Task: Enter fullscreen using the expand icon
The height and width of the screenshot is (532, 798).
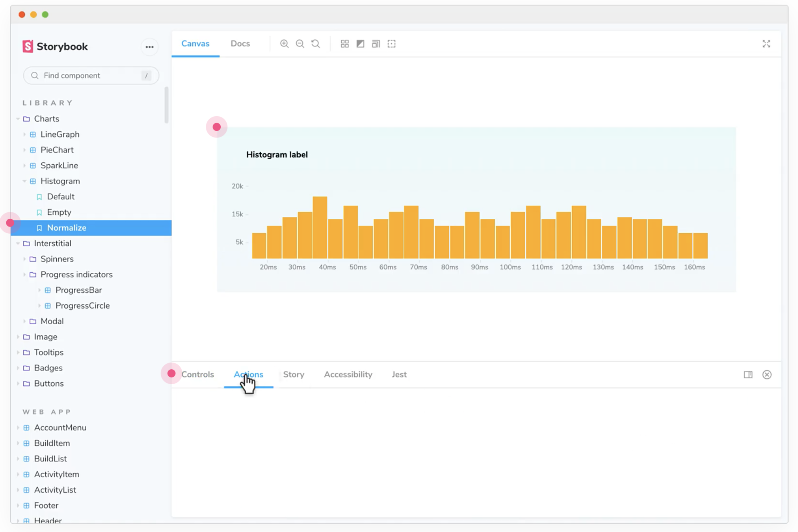Action: [x=766, y=44]
